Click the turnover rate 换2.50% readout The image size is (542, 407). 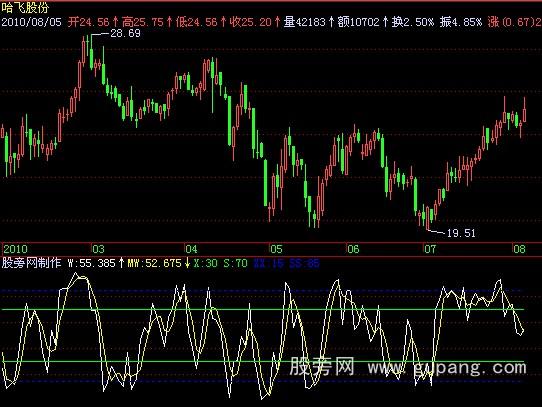(413, 22)
